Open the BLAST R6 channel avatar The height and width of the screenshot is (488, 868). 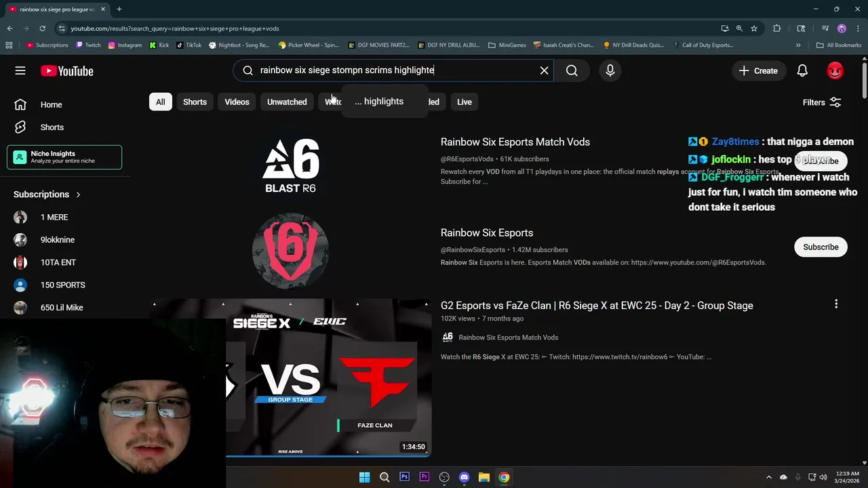tap(290, 165)
